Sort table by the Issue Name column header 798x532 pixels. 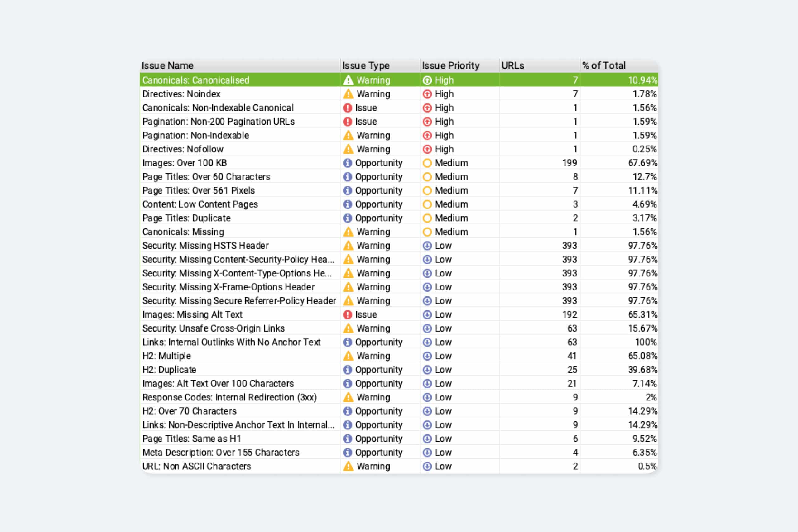[167, 65]
